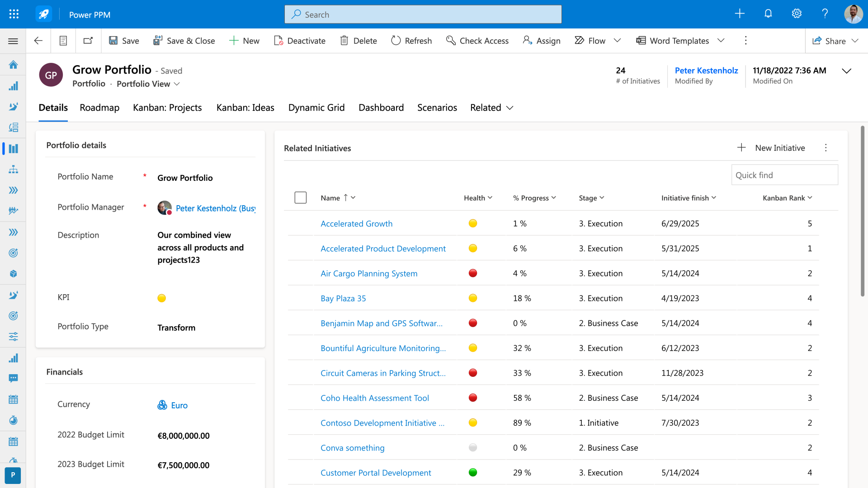Click Home icon in sidebar
The height and width of the screenshot is (488, 868).
click(x=13, y=65)
